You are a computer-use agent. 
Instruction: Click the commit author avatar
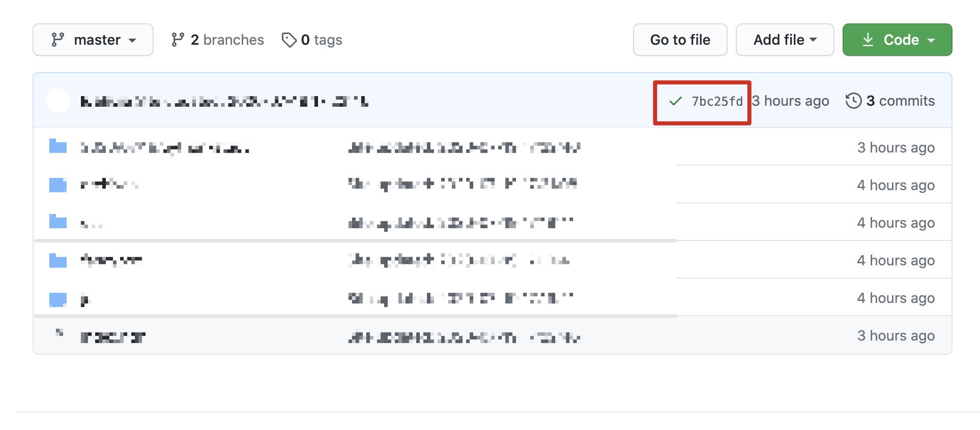coord(58,101)
